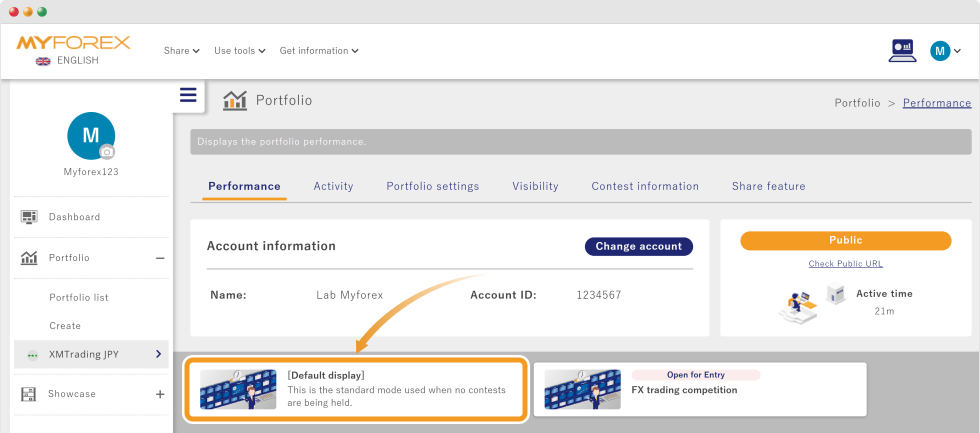This screenshot has height=433, width=980.
Task: Select the FX trading competition card
Action: pyautogui.click(x=700, y=389)
